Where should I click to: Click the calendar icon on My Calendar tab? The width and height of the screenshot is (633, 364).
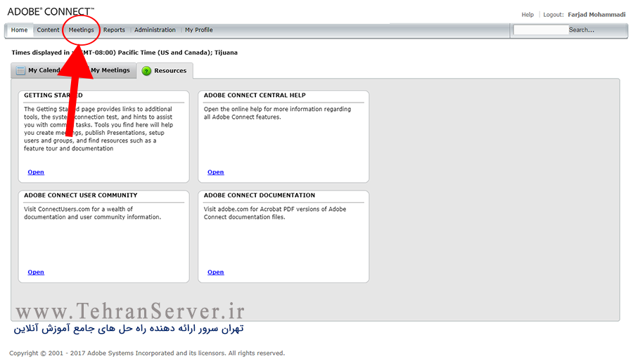(20, 71)
